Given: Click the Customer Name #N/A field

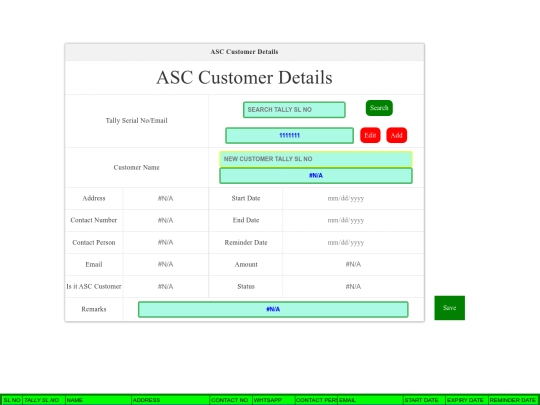Looking at the screenshot, I should tap(316, 176).
